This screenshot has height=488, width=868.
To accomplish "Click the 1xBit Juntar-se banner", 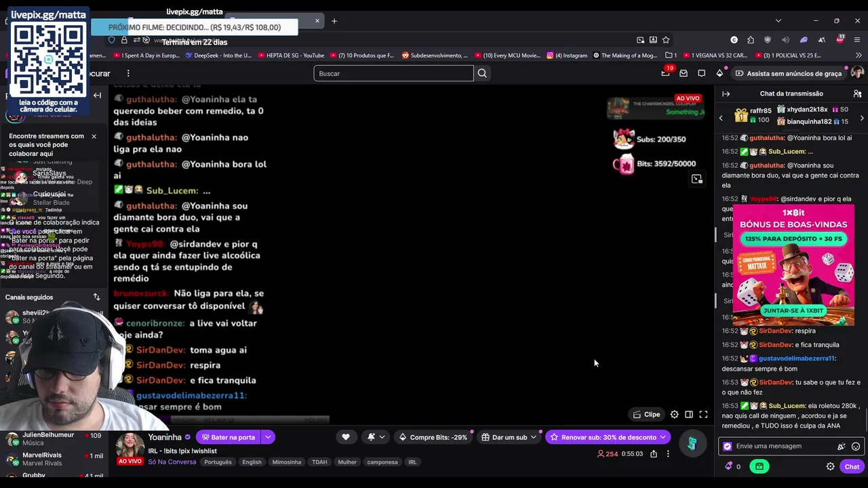I will pos(793,310).
